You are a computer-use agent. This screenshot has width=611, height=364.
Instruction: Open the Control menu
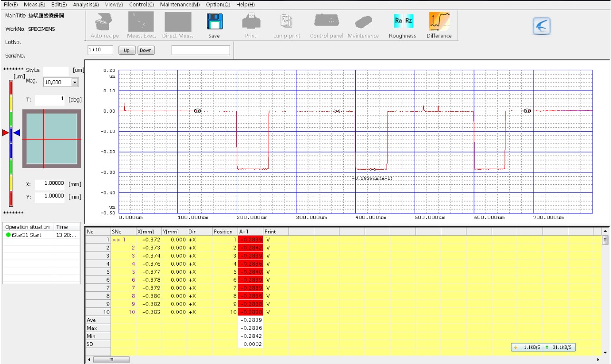[142, 4]
